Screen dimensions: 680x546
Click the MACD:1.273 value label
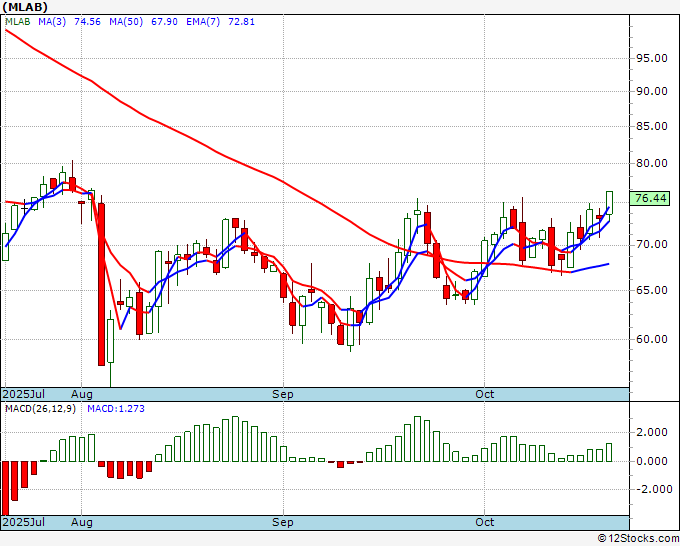click(x=116, y=409)
